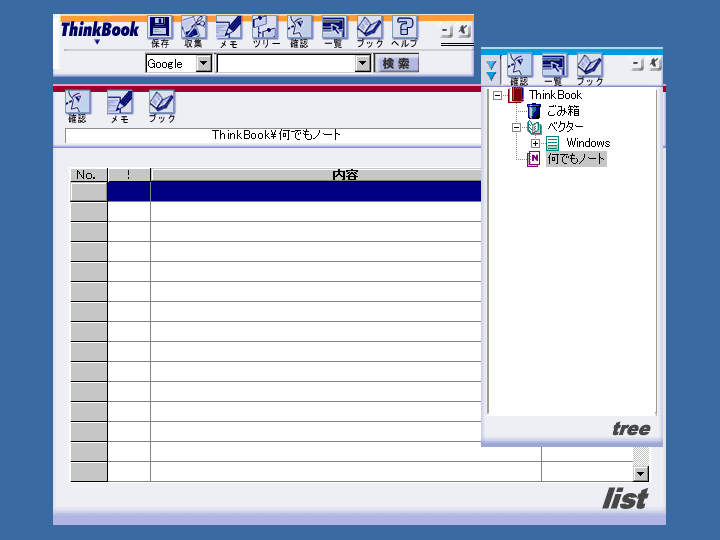The height and width of the screenshot is (540, 720).
Task: Click the ブック icon in the list window
Action: pos(162,107)
